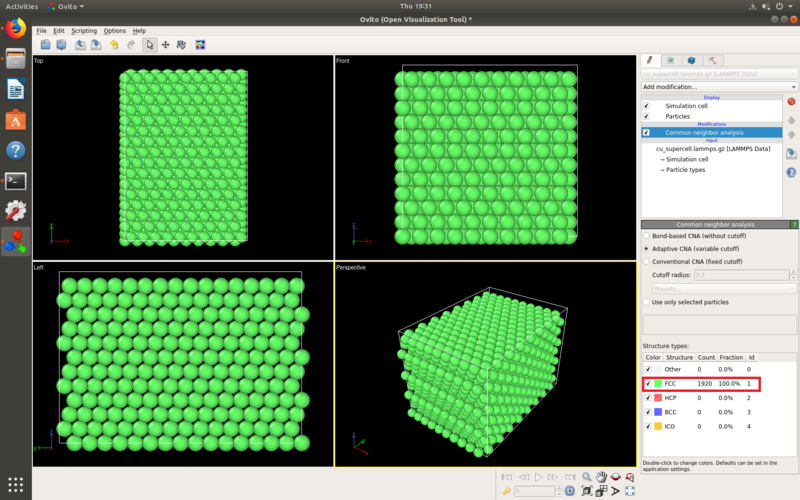Screen dimensions: 800x500
Task: Uncheck the Simulation cell display checkbox
Action: coord(646,106)
